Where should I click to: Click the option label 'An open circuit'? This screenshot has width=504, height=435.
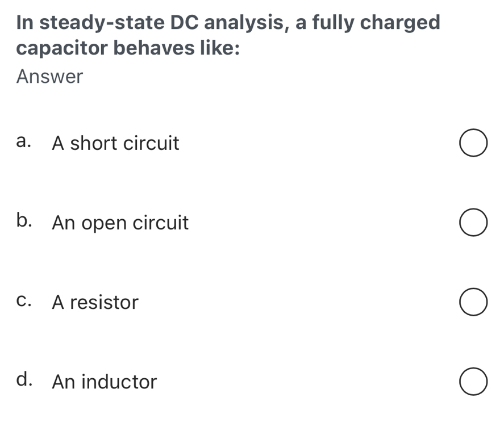coord(120,223)
